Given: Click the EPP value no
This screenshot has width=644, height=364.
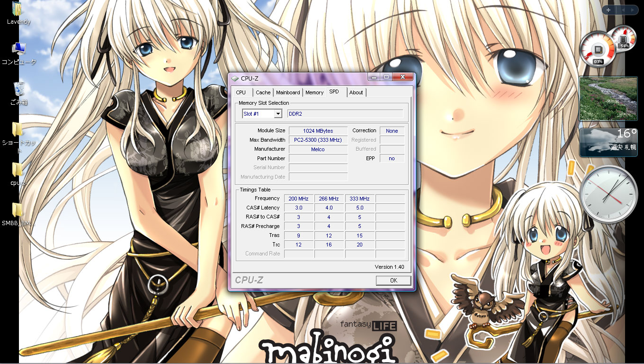Looking at the screenshot, I should [392, 158].
